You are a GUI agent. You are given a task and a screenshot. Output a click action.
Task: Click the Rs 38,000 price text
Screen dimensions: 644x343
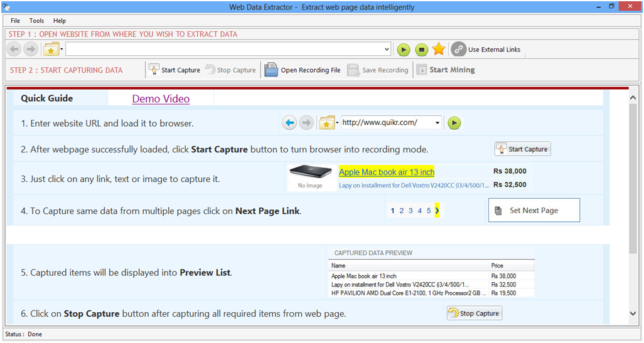coord(510,171)
